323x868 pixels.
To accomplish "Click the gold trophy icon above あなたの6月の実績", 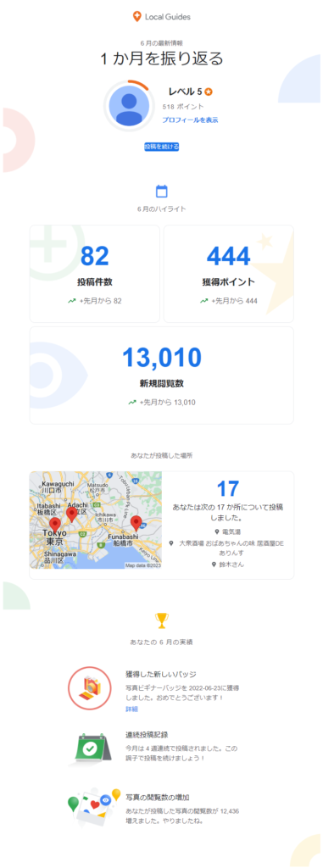I will click(x=162, y=620).
